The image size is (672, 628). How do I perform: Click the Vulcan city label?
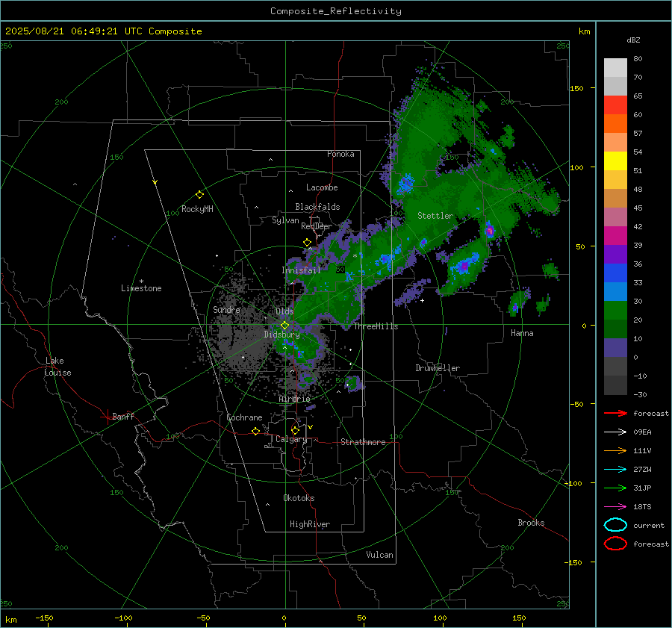379,555
